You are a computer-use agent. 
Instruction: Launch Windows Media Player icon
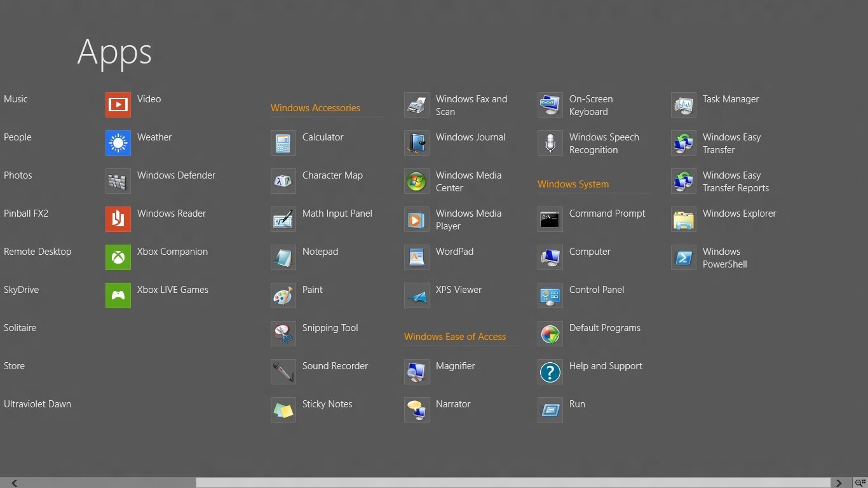417,219
